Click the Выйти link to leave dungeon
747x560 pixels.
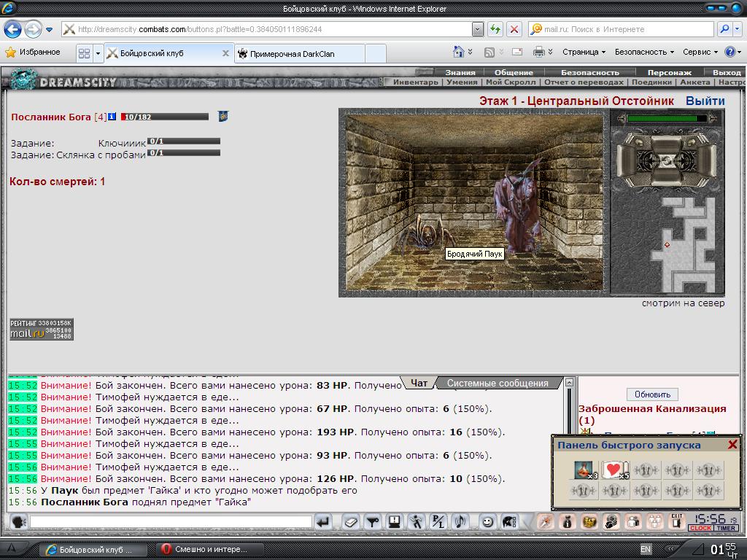pos(705,101)
